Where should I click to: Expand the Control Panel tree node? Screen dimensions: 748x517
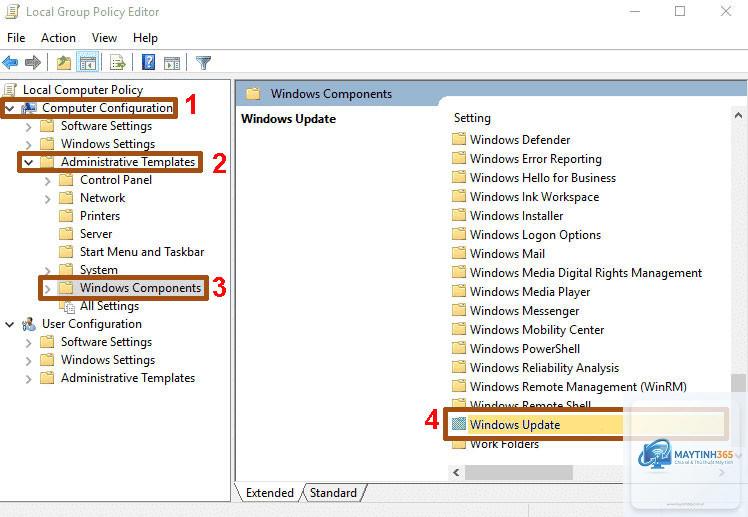click(47, 181)
